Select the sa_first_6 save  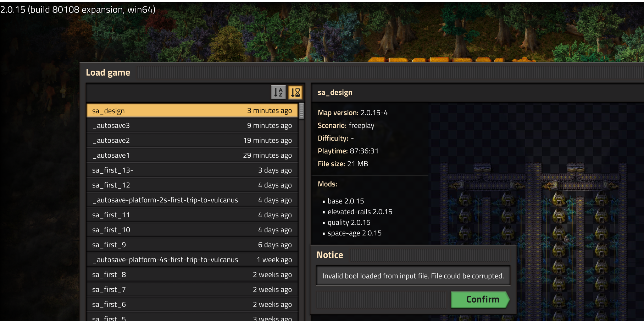192,304
